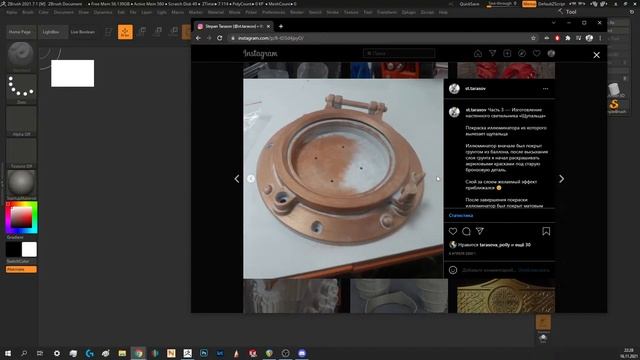Go to the previous post arrow

tap(237, 179)
